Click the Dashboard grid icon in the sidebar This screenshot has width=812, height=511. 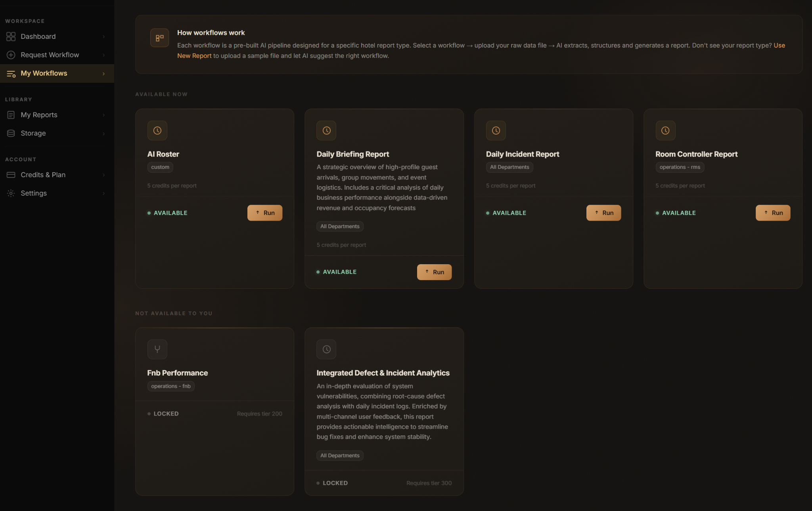pyautogui.click(x=11, y=36)
